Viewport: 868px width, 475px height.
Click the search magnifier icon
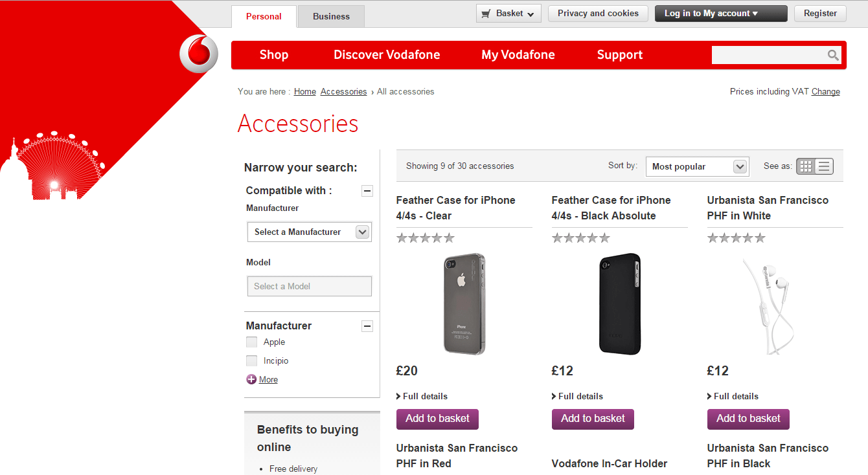tap(833, 56)
